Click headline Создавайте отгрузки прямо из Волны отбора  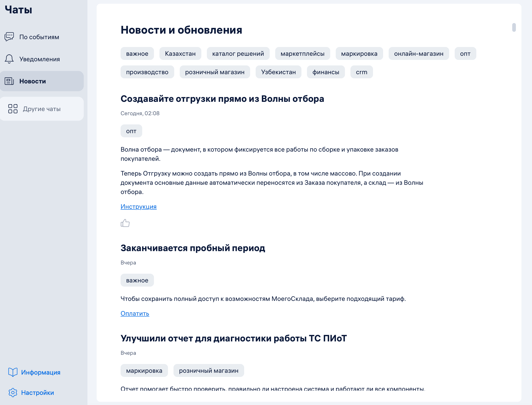(x=222, y=99)
